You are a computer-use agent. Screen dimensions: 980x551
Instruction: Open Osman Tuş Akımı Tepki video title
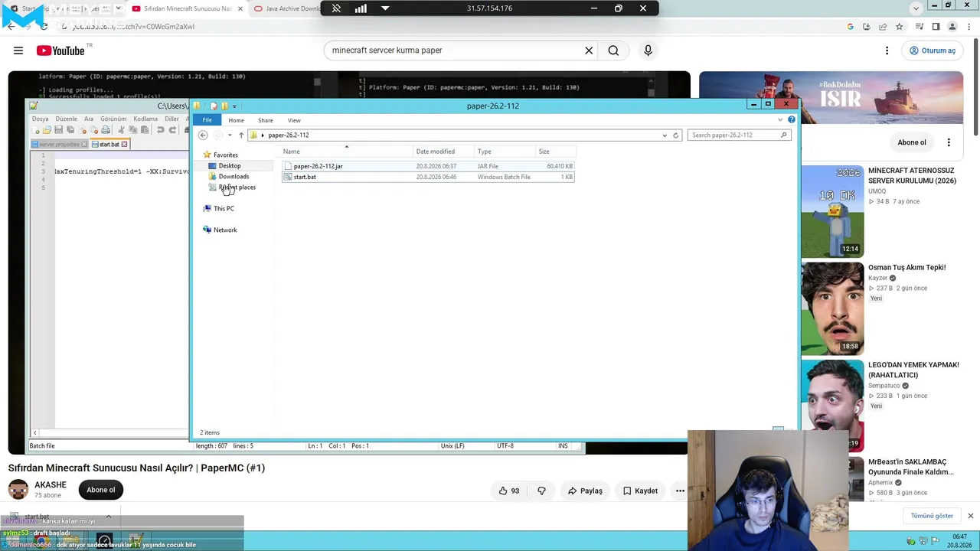coord(906,268)
